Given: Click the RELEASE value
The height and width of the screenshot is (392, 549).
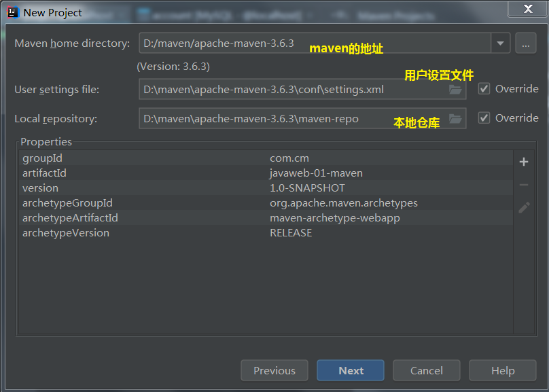Looking at the screenshot, I should [291, 233].
